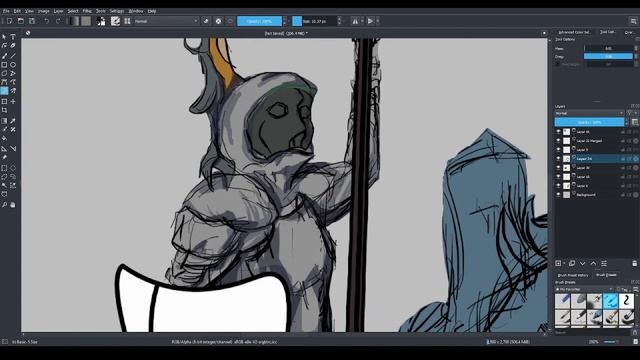Select the Select Shapes arrow tool
640x360 pixels.
(x=4, y=37)
